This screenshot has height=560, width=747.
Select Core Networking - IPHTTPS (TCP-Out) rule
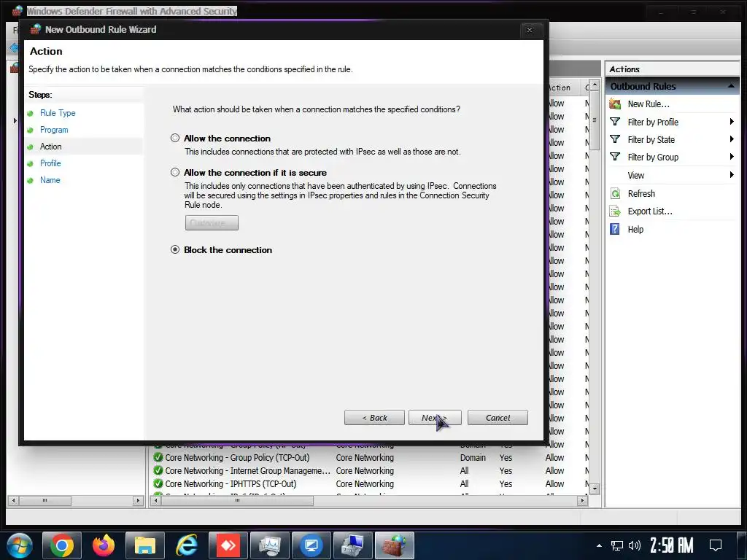tap(231, 484)
